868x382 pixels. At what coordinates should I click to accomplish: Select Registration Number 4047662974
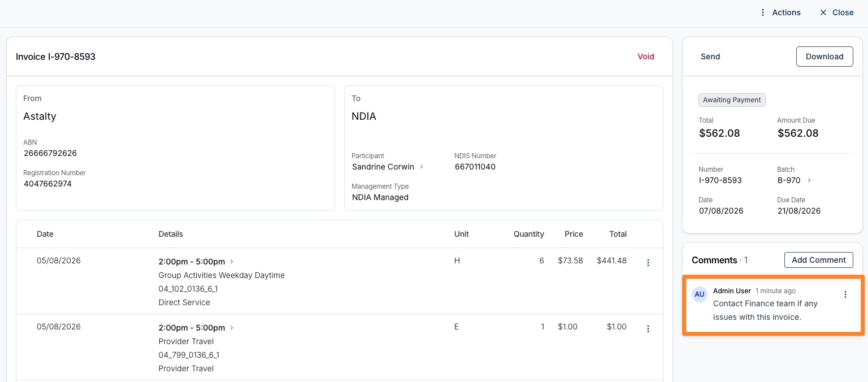(x=47, y=184)
